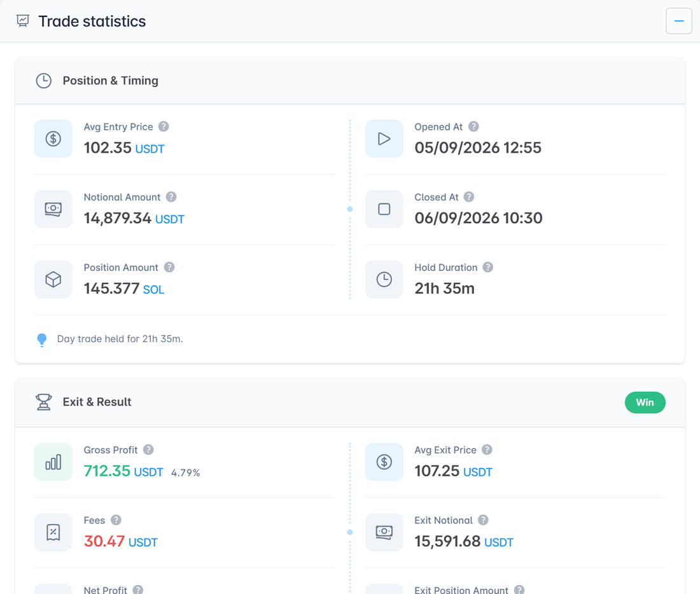Select the 21h 35m hold duration value
Image resolution: width=700 pixels, height=594 pixels.
click(x=444, y=288)
